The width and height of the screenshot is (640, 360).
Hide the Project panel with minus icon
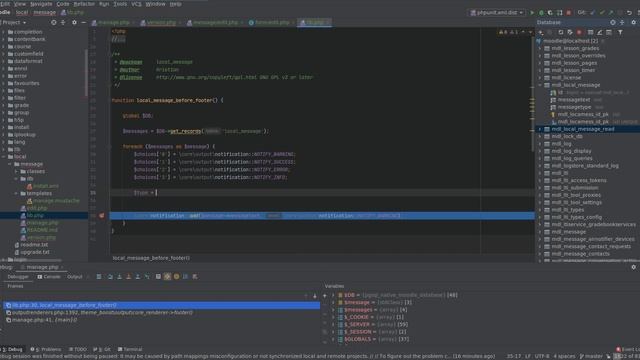click(x=83, y=22)
